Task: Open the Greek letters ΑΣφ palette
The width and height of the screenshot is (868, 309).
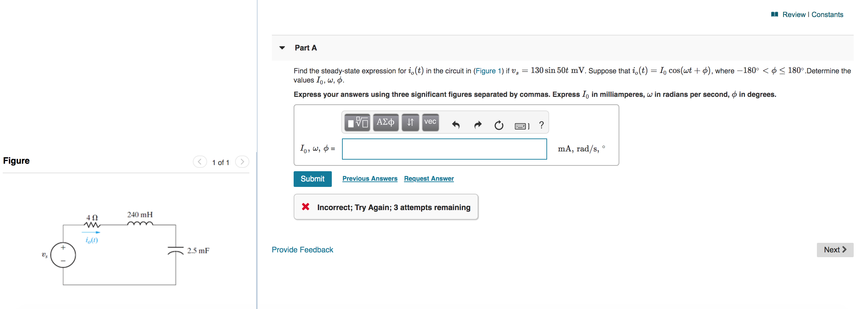Action: tap(385, 122)
